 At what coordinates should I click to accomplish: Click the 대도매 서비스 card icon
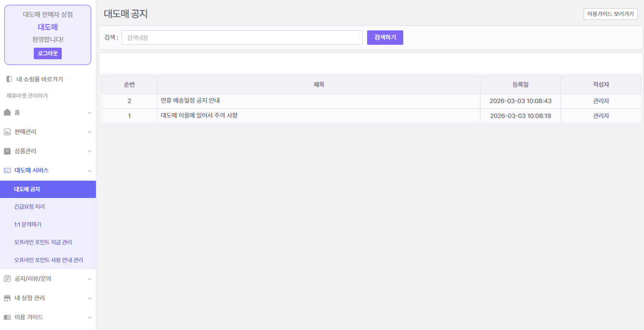click(7, 171)
